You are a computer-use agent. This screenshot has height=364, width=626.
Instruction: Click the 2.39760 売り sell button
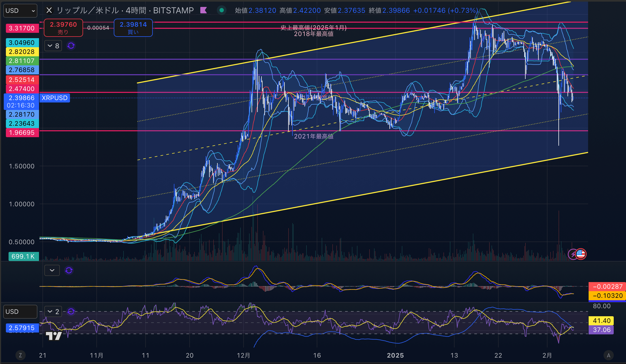click(63, 28)
